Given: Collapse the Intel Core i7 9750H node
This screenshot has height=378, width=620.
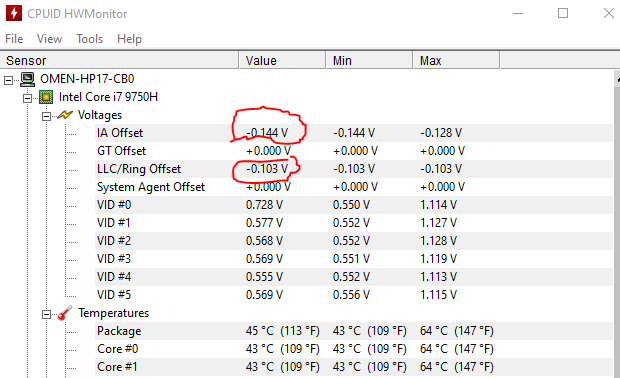Looking at the screenshot, I should (27, 98).
